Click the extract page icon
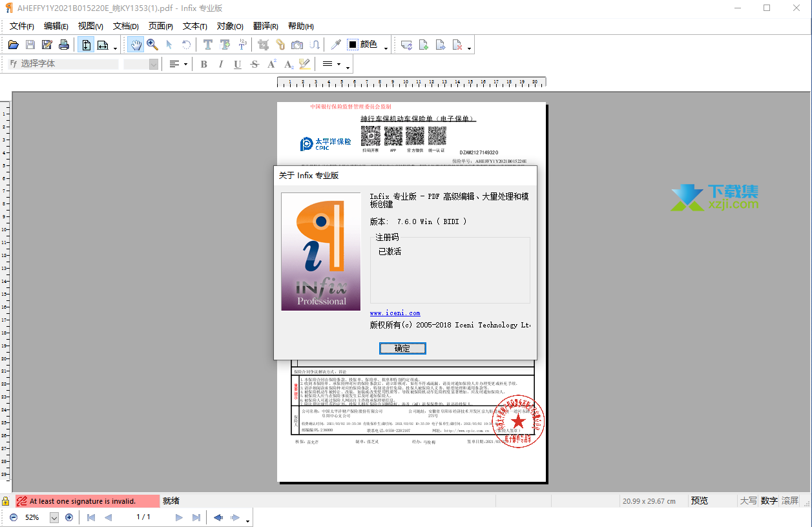 (x=441, y=45)
